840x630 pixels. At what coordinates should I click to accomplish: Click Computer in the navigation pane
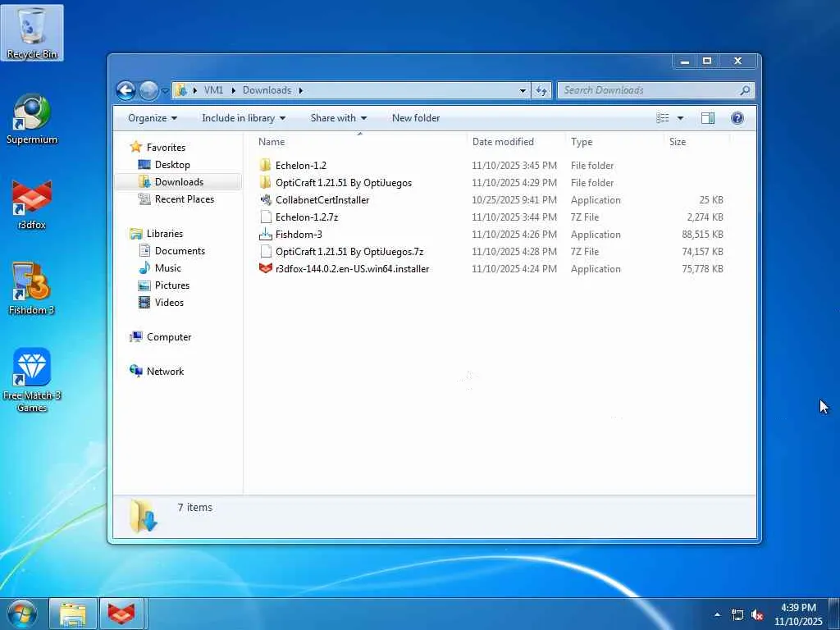[x=169, y=337]
